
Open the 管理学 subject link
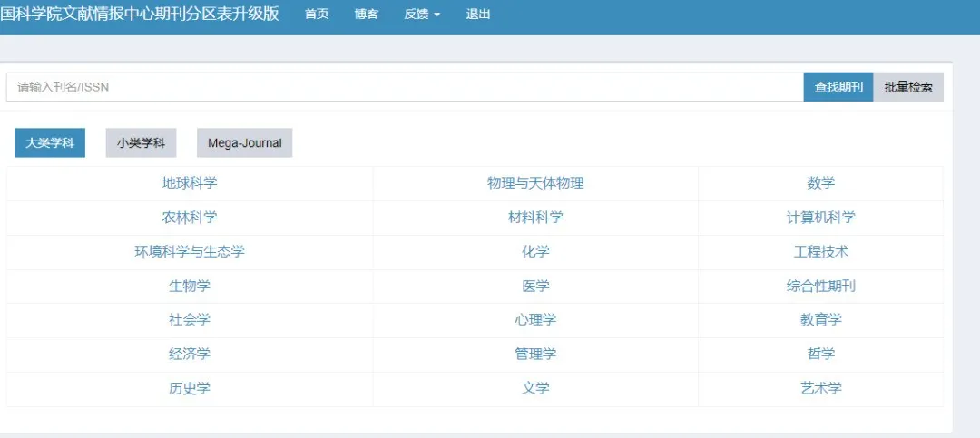click(535, 354)
